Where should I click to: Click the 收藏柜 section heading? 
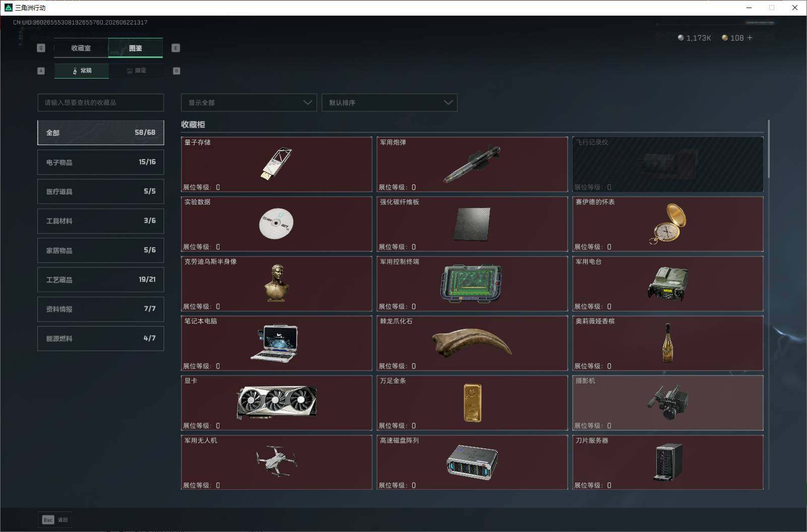pos(193,124)
